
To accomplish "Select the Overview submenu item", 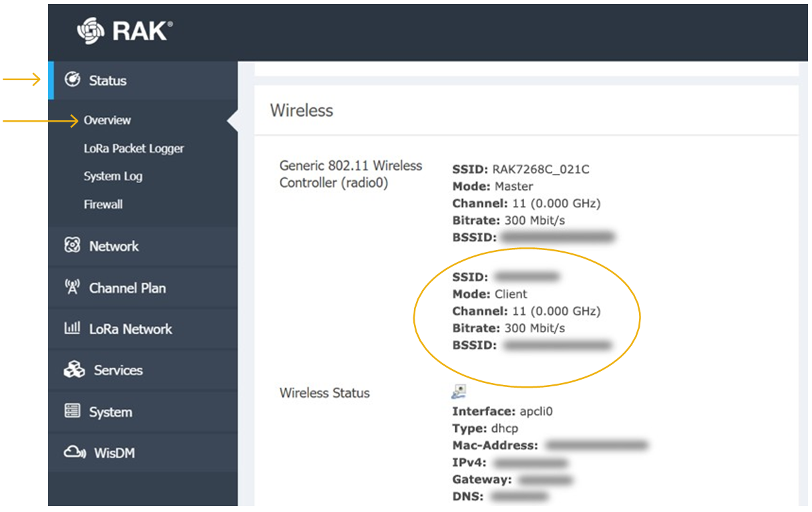I will (x=108, y=120).
